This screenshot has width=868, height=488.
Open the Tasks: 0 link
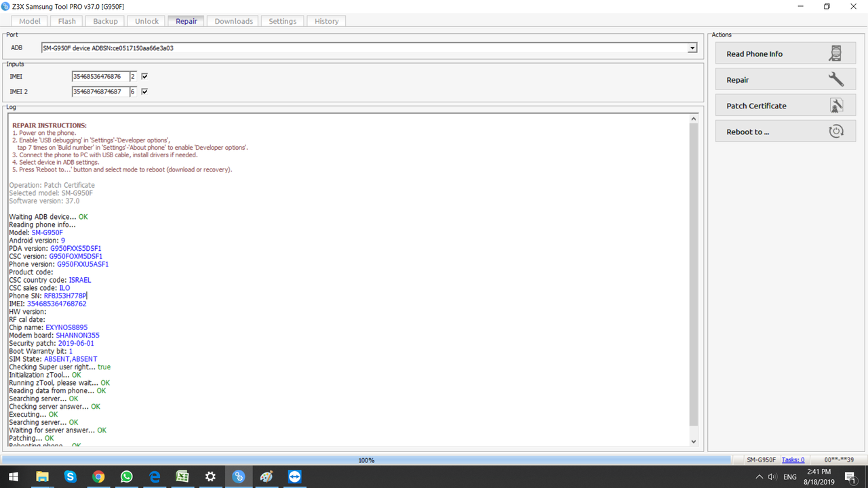(793, 460)
